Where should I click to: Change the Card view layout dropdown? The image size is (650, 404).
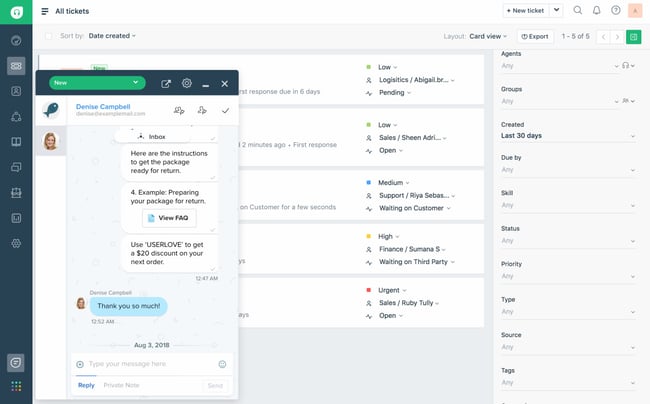click(490, 36)
